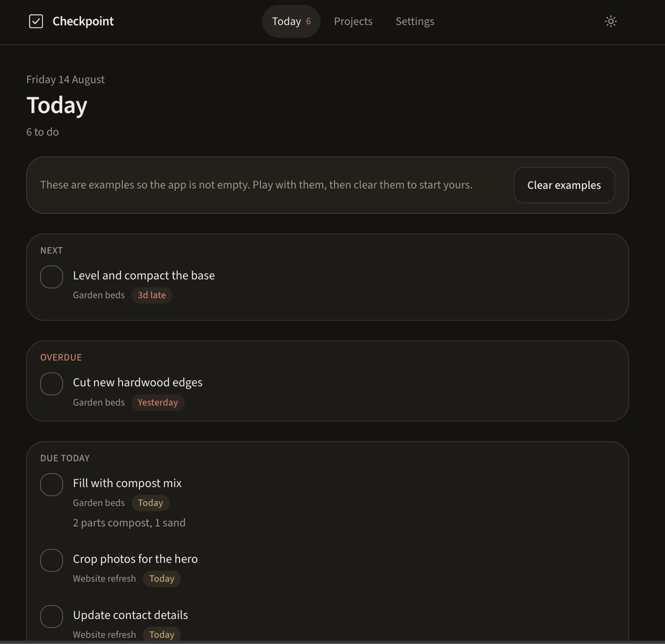This screenshot has height=644, width=665.
Task: Toggle light theme with the sun icon
Action: 611,21
